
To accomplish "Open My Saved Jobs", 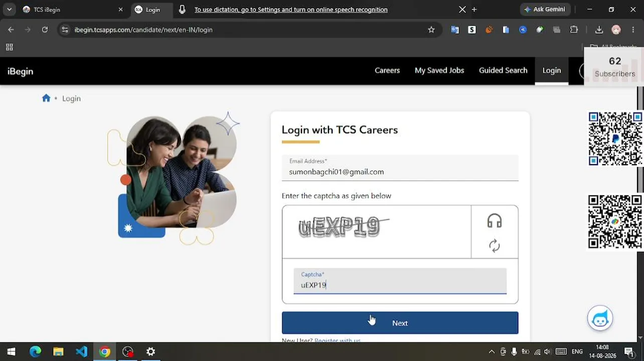I will point(439,71).
